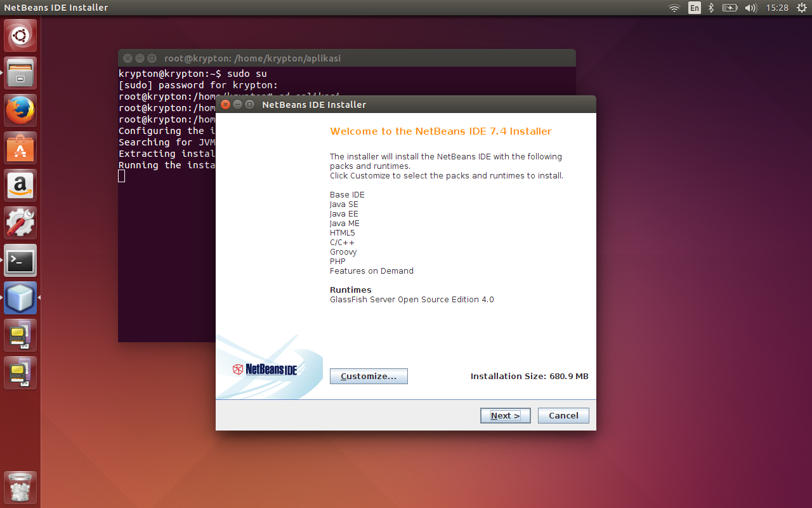The width and height of the screenshot is (812, 508).
Task: Open the Bluetooth indicator in the panel
Action: click(x=710, y=8)
